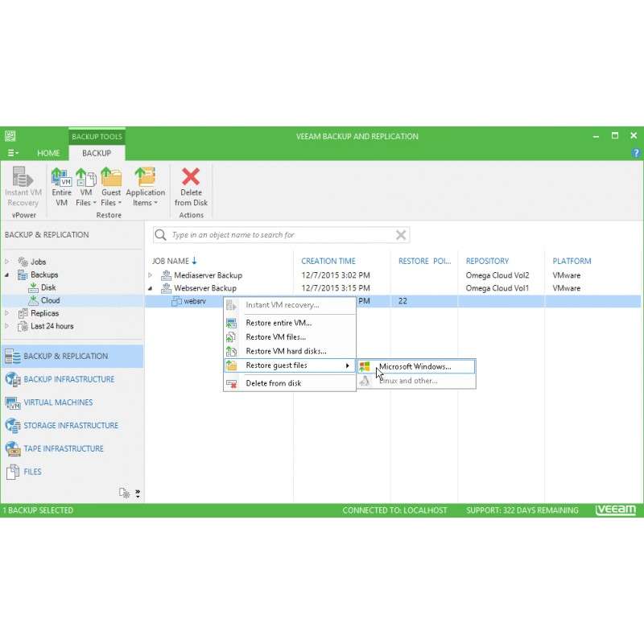Viewport: 644px width, 644px height.
Task: Select the Webserver Backup job
Action: click(205, 288)
